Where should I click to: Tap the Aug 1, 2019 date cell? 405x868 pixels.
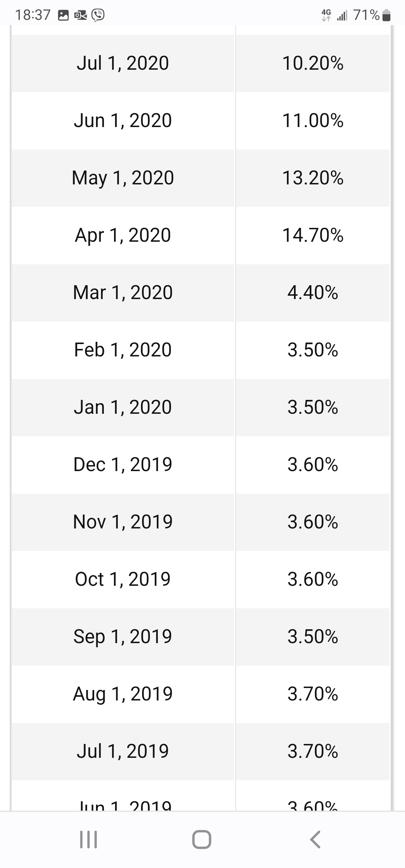click(x=123, y=694)
